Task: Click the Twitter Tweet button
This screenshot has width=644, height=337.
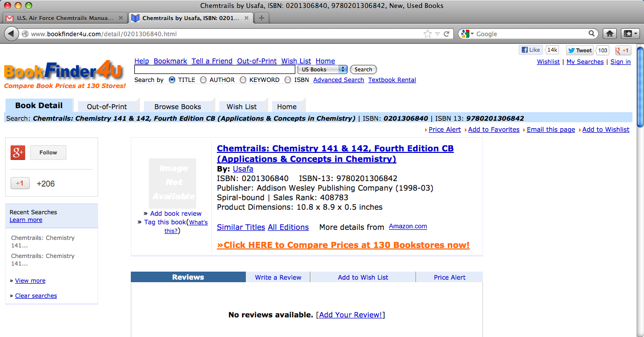Action: point(580,50)
